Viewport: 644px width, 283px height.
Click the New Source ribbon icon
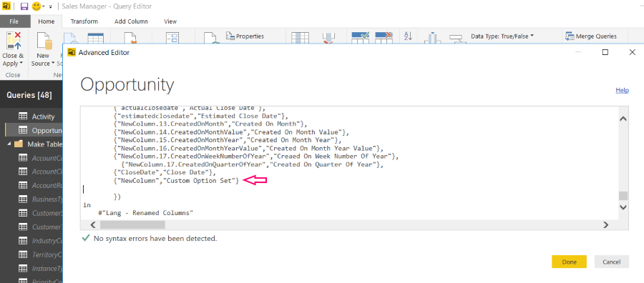[x=44, y=41]
